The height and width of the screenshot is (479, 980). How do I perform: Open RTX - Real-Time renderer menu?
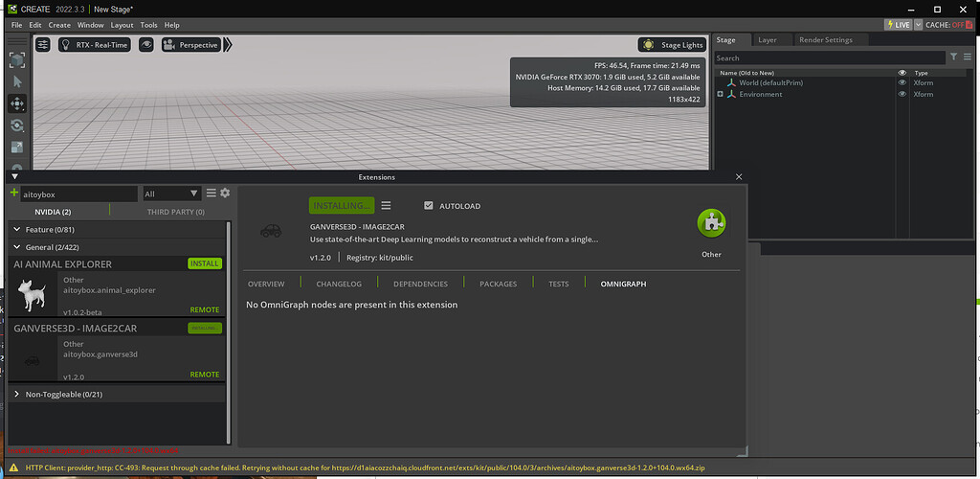[x=95, y=45]
